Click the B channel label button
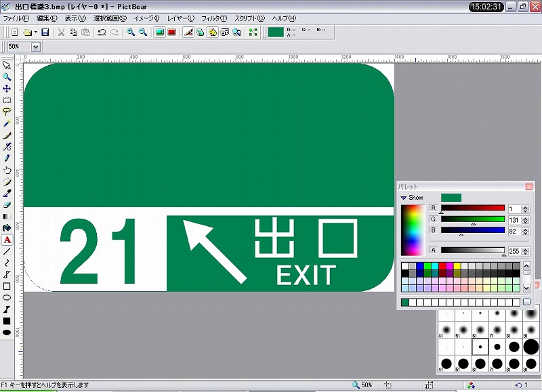The width and height of the screenshot is (542, 392). point(433,230)
